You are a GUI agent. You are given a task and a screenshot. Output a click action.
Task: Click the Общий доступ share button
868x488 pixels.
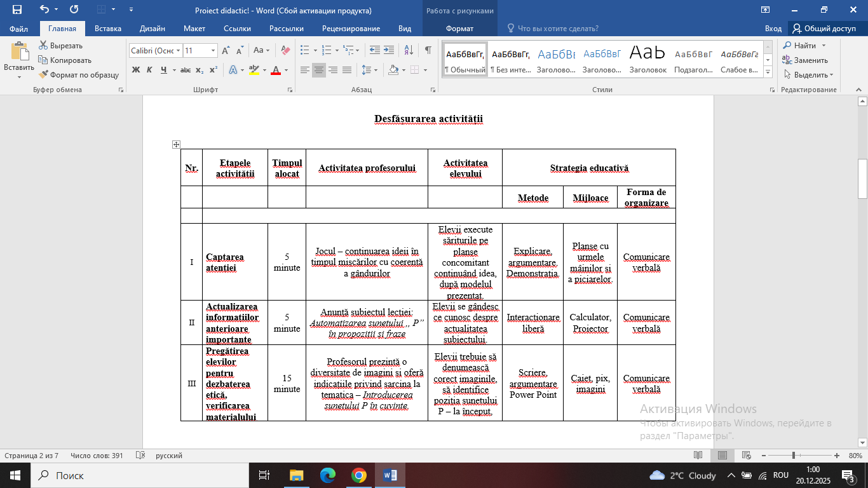(824, 29)
